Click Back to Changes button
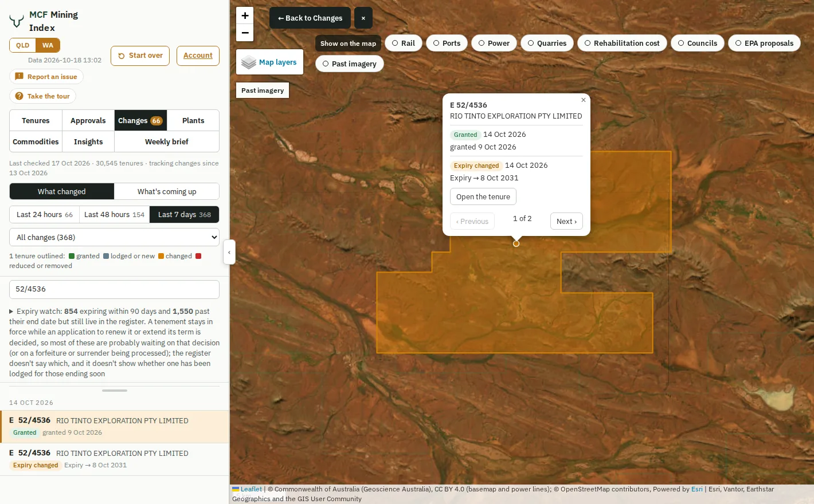 [310, 18]
